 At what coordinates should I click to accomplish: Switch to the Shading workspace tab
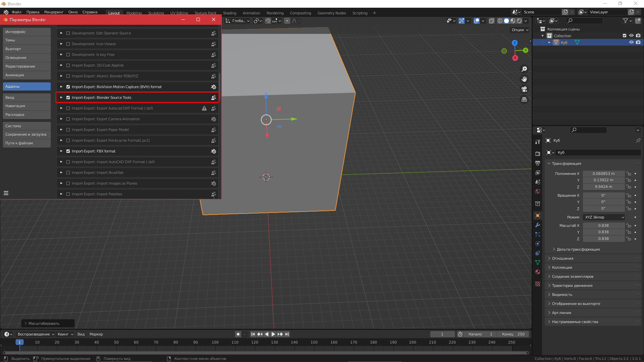[x=229, y=13]
